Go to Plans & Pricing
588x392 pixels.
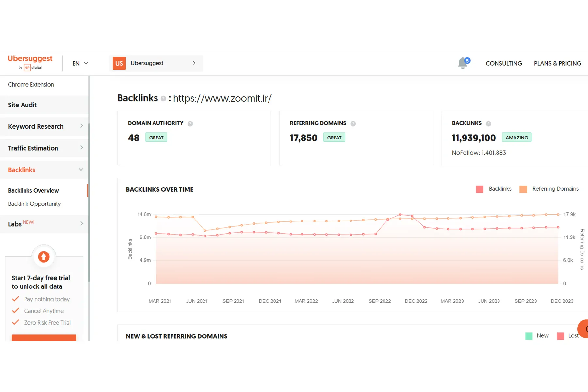click(557, 63)
